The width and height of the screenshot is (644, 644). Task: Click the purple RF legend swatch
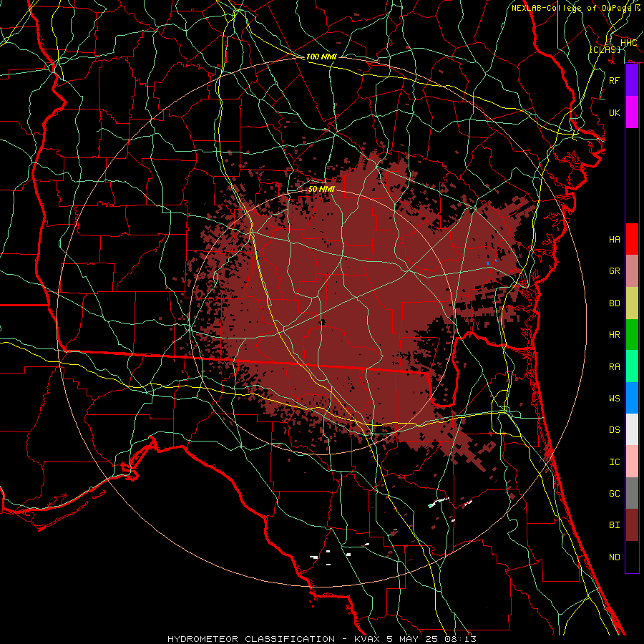point(632,80)
